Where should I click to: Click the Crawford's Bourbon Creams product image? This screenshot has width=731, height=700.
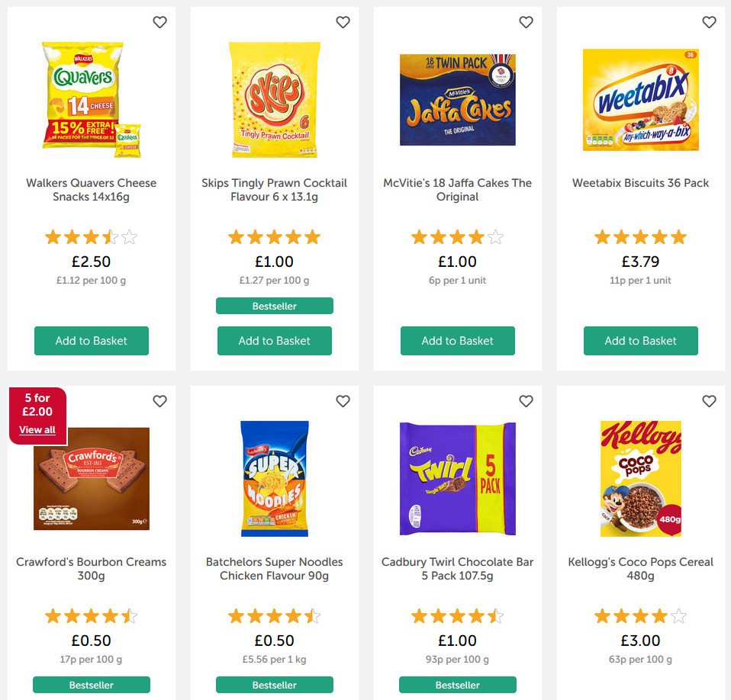[91, 478]
